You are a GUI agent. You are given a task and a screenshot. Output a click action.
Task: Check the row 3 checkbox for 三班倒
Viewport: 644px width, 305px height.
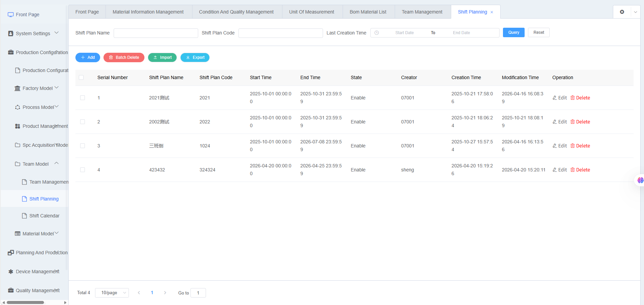tap(83, 146)
